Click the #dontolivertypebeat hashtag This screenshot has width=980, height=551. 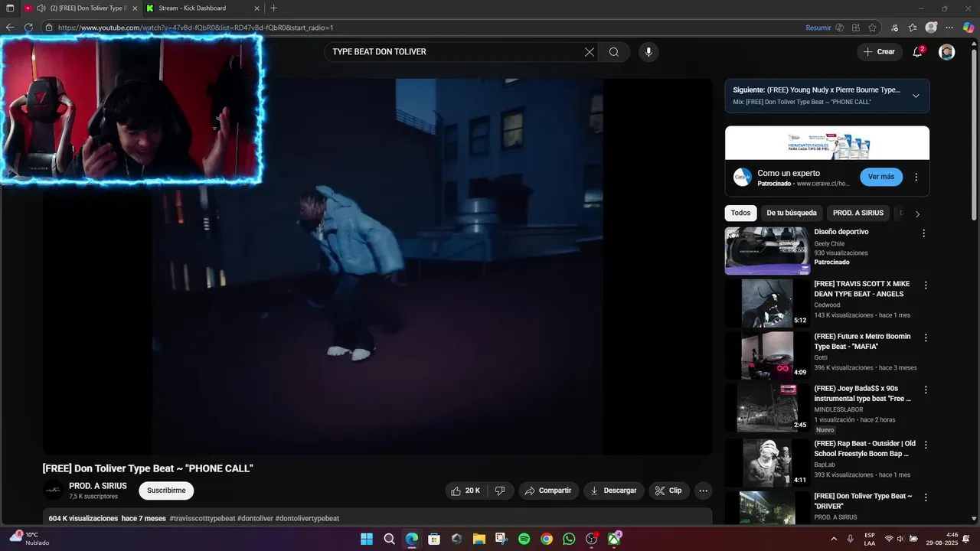tap(307, 518)
